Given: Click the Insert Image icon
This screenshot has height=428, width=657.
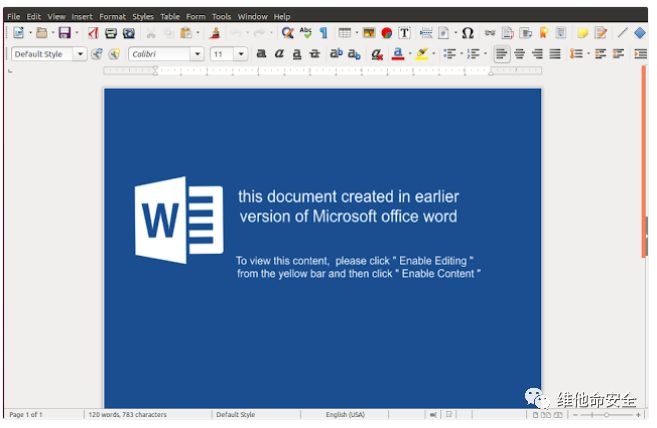Looking at the screenshot, I should coord(369,33).
